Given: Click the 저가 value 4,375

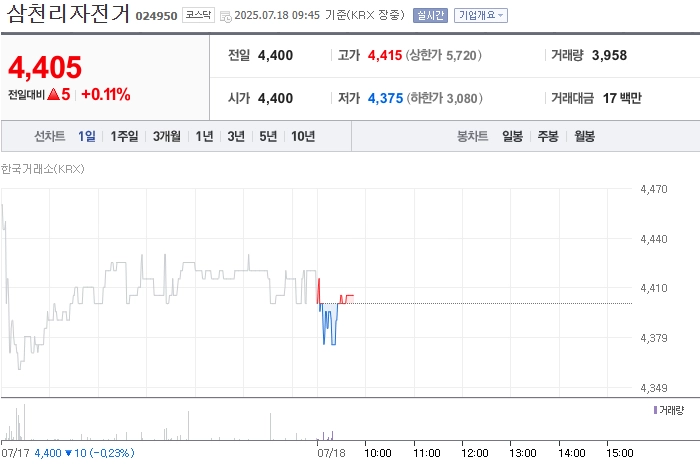Looking at the screenshot, I should pyautogui.click(x=385, y=98).
